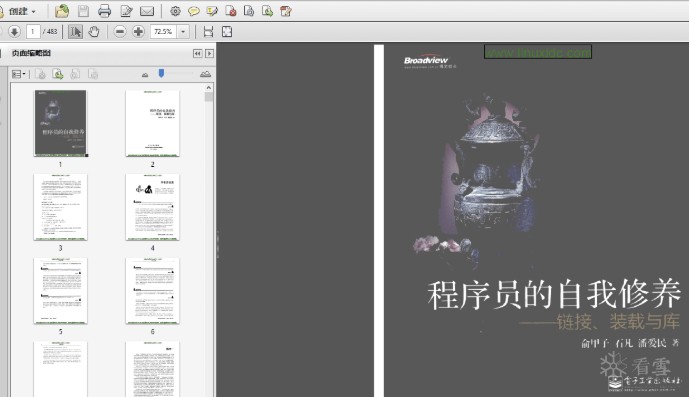The height and width of the screenshot is (397, 689).
Task: Click the page number field showing 1
Action: tap(33, 32)
